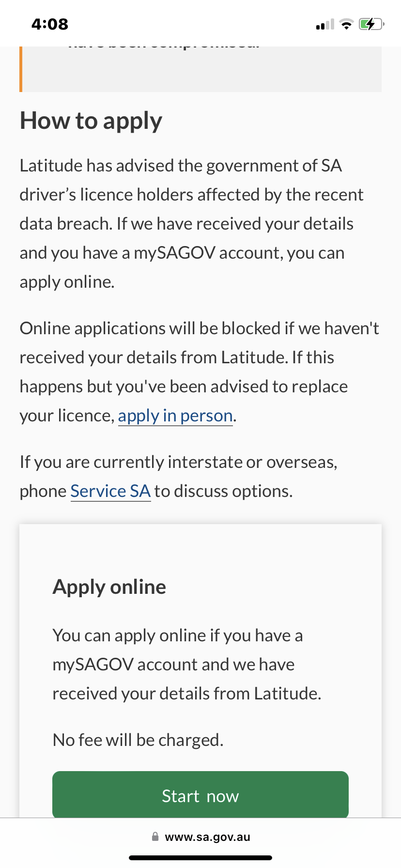Tap the cellular signal bars icon
401x868 pixels.
click(325, 24)
